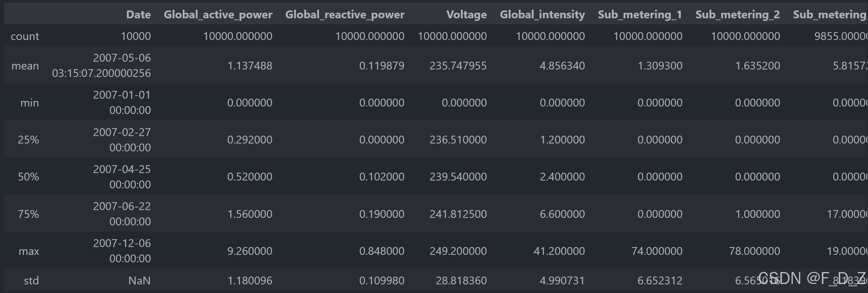Click the 75% row label
This screenshot has width=868, height=293.
(x=28, y=214)
